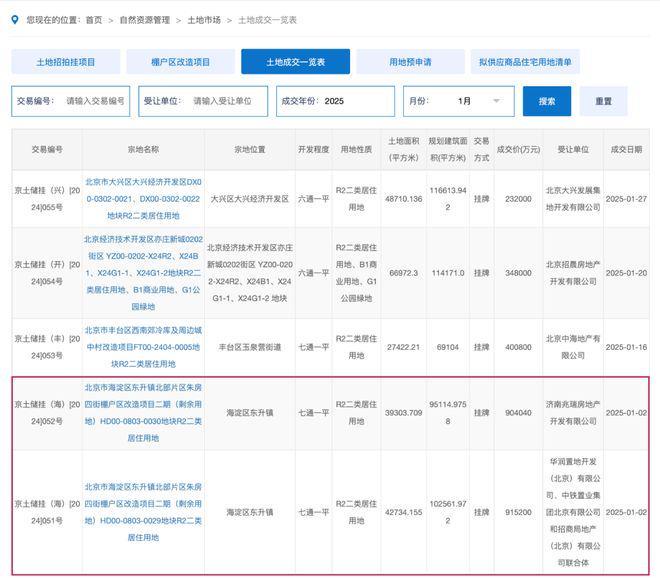Open the 拟供应商品住宅用地清单 tab
The height and width of the screenshot is (578, 660).
[525, 62]
